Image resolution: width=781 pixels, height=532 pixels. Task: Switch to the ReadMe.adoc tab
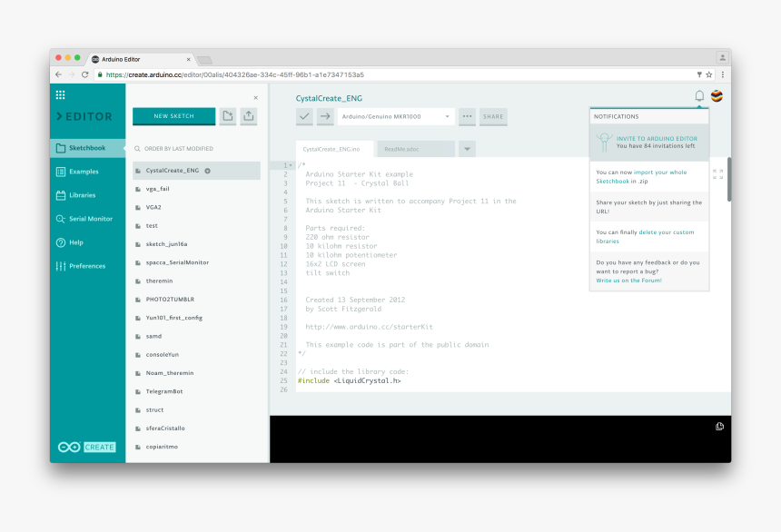pos(416,149)
